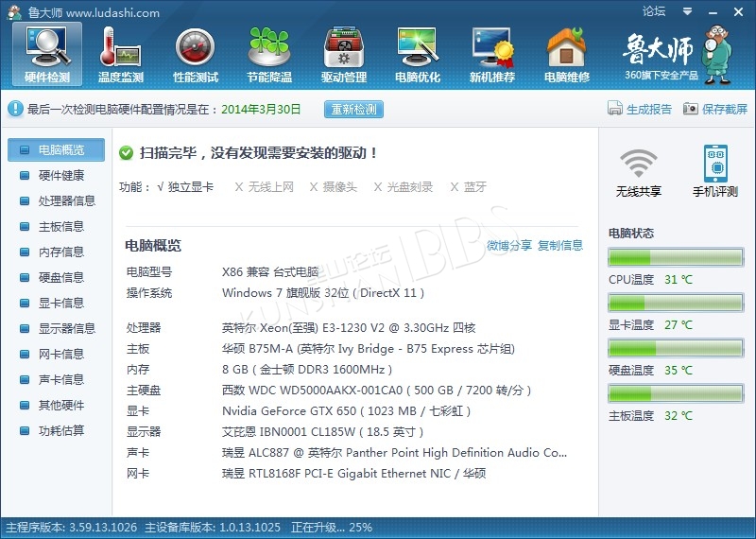Open 驱动管理 driver manager
Screen dimensions: 756x539
344,55
